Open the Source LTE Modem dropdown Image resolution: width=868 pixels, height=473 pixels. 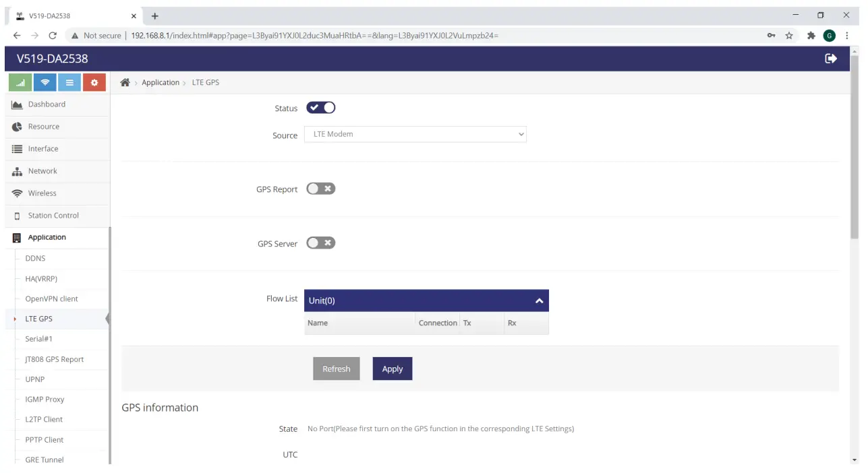point(415,134)
